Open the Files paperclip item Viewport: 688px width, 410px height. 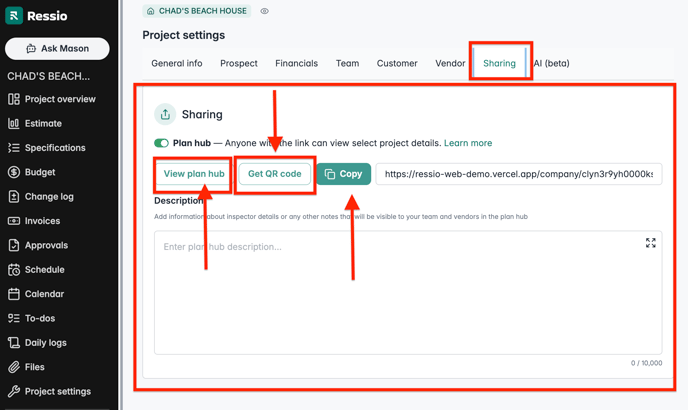pyautogui.click(x=14, y=367)
